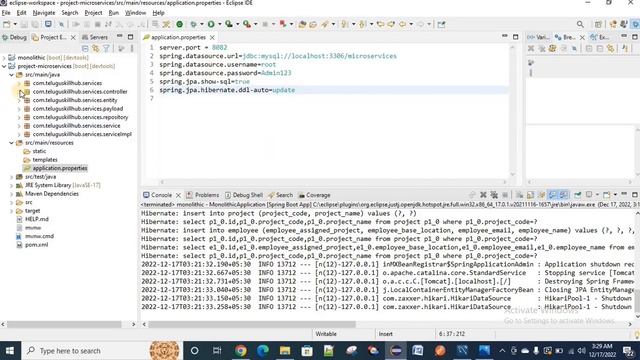Open the Project Explorer filter icon
Image resolution: width=640 pixels, height=360 pixels.
pyautogui.click(x=106, y=49)
